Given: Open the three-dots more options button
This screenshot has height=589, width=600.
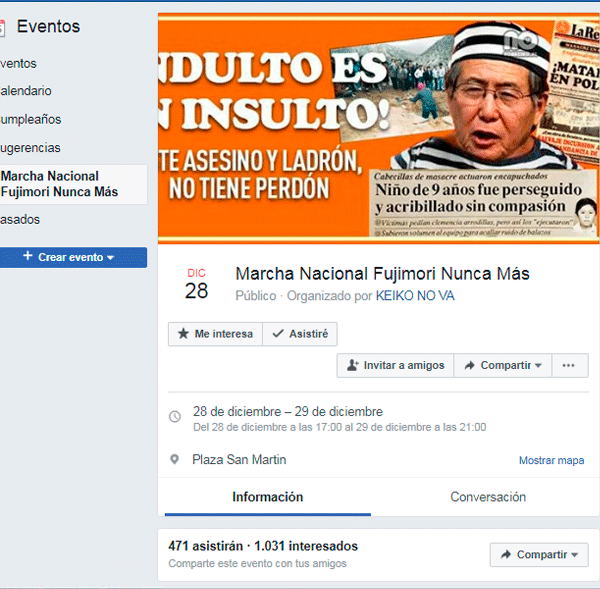Looking at the screenshot, I should 569,365.
